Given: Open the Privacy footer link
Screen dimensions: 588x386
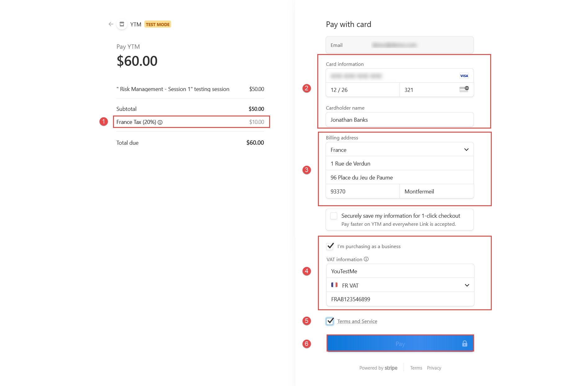Looking at the screenshot, I should click(x=434, y=368).
